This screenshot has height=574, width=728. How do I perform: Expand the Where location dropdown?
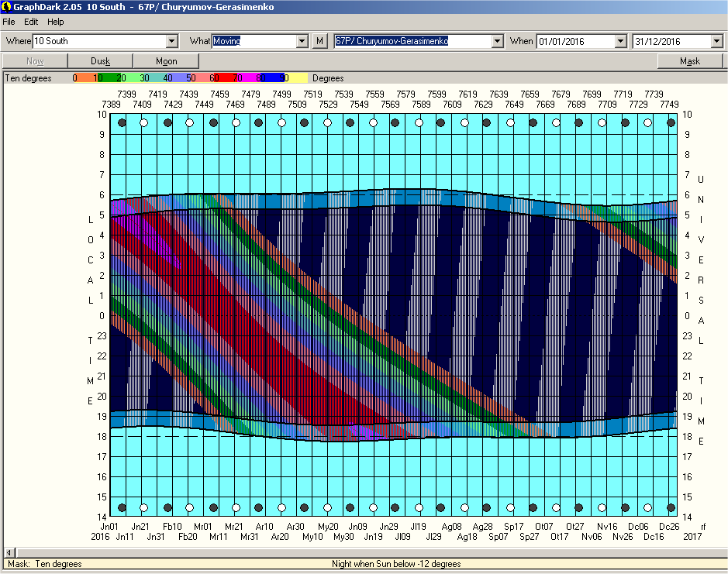pyautogui.click(x=172, y=41)
